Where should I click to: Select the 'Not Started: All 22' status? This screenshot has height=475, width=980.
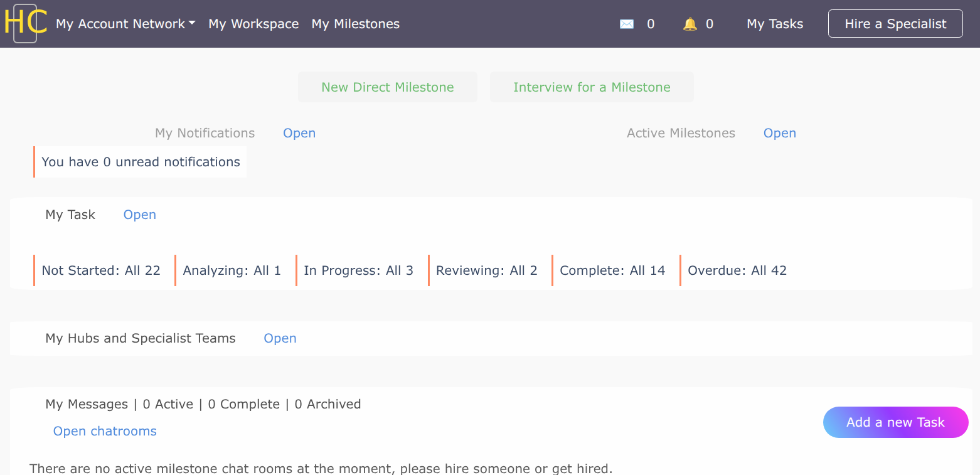click(100, 270)
